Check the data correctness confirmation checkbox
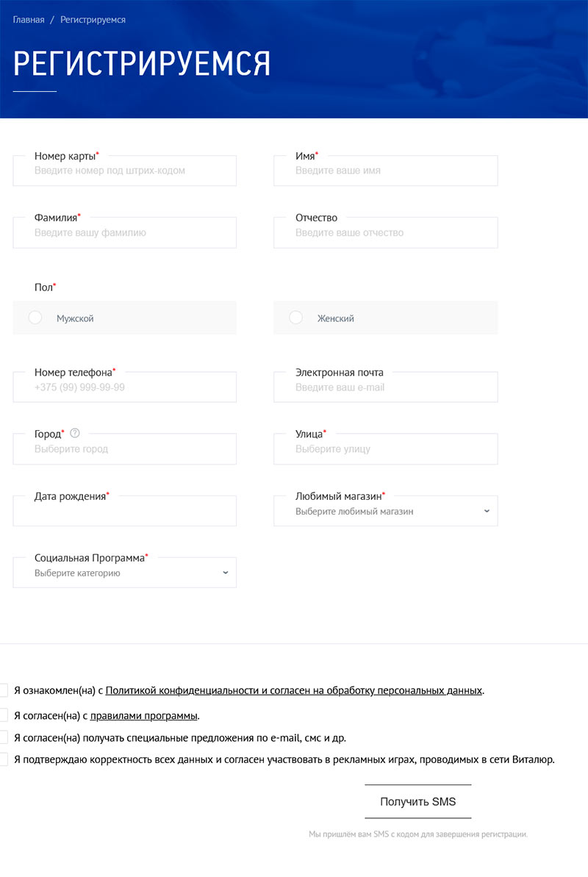This screenshot has height=877, width=588. pos(3,759)
